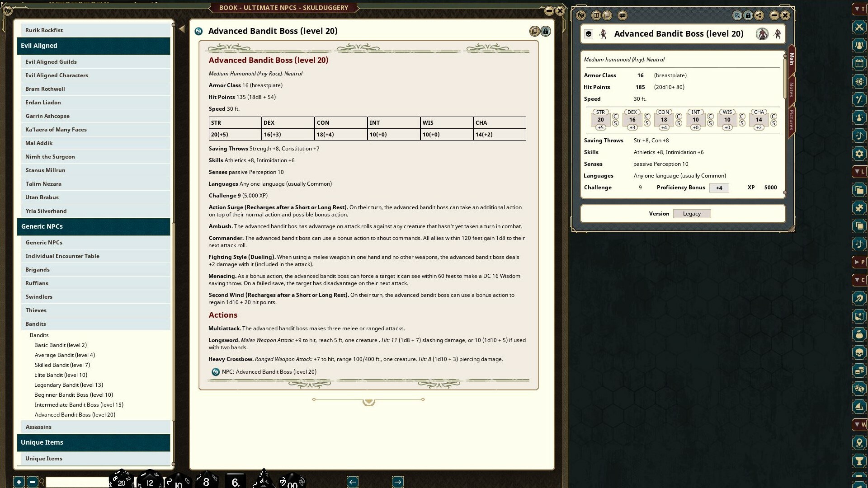
Task: Click the Legacy version button
Action: pos(692,213)
